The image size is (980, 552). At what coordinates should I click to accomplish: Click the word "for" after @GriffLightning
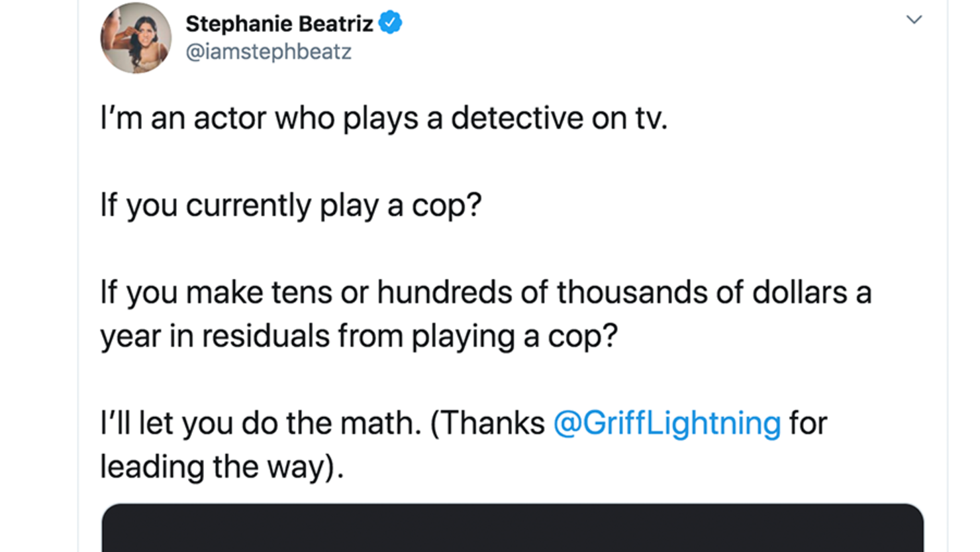pos(808,423)
